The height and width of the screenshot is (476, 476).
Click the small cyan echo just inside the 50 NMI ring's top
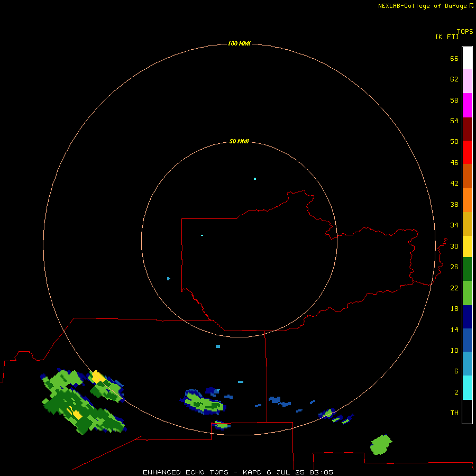tap(255, 179)
